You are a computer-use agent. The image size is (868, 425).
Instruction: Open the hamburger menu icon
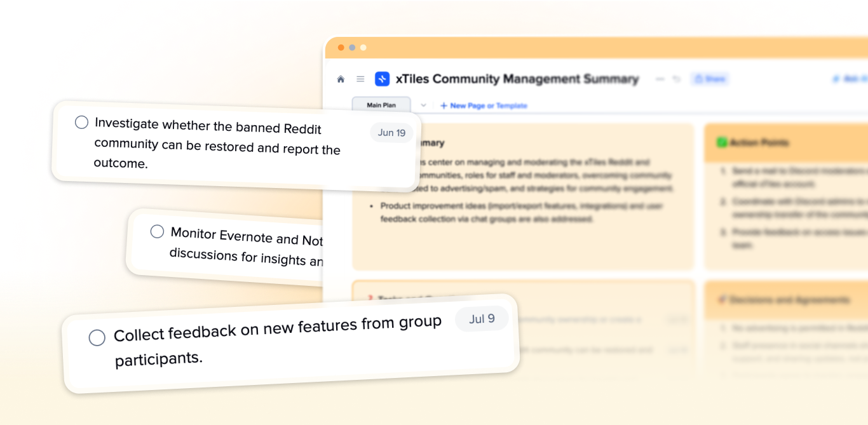pos(360,79)
